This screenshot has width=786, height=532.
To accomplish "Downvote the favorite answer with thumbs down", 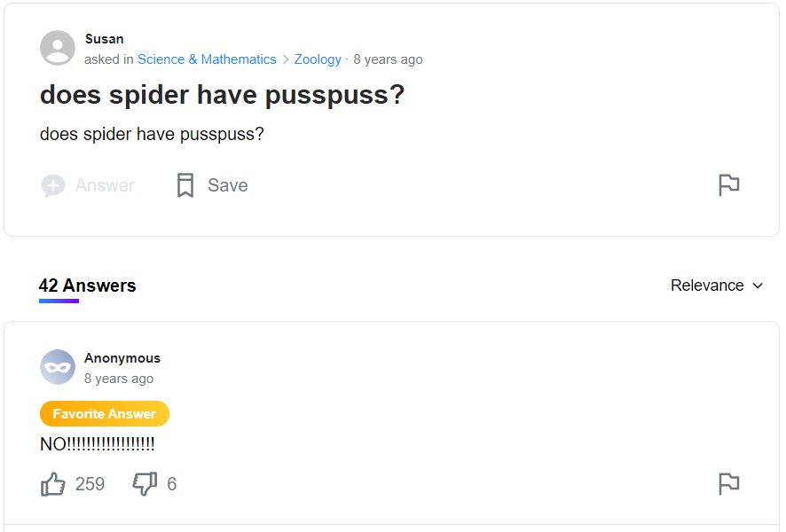I will click(145, 484).
